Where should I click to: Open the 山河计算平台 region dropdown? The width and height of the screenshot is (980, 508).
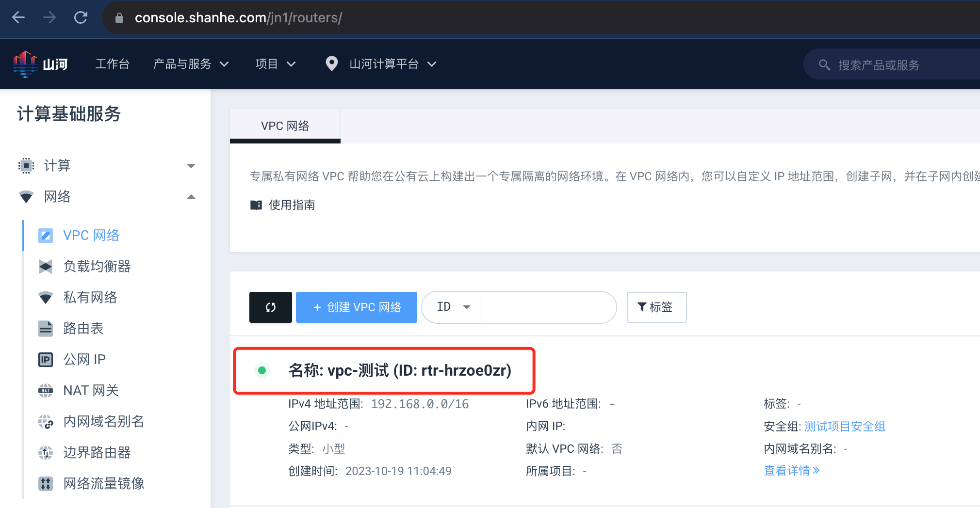[393, 64]
